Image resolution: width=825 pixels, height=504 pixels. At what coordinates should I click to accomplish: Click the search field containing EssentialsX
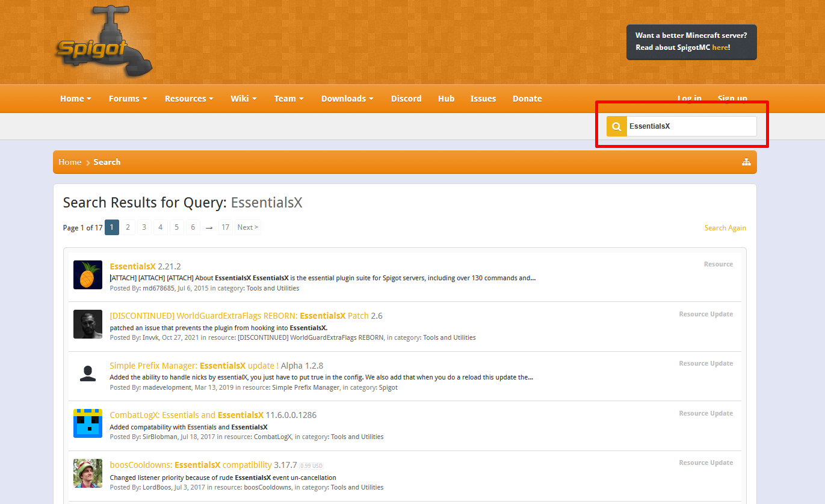[691, 126]
